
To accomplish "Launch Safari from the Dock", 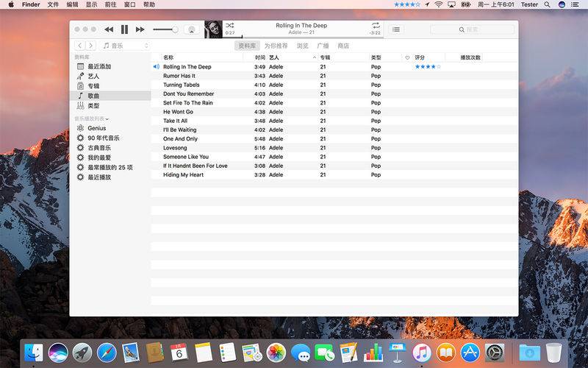I will pos(107,353).
